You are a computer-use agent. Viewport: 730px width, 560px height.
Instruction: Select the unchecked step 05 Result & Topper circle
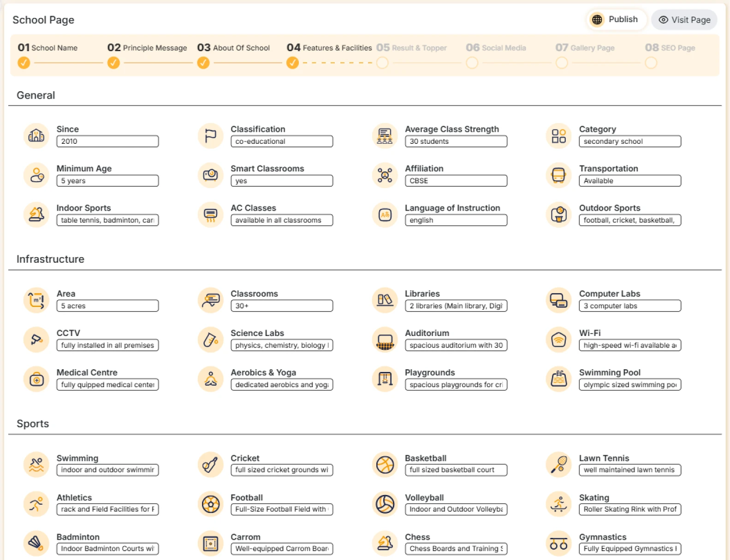click(x=382, y=63)
